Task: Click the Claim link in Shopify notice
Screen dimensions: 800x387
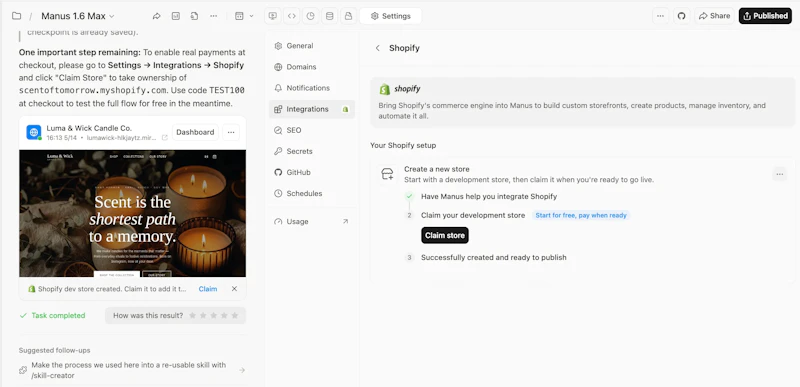Action: [x=208, y=289]
